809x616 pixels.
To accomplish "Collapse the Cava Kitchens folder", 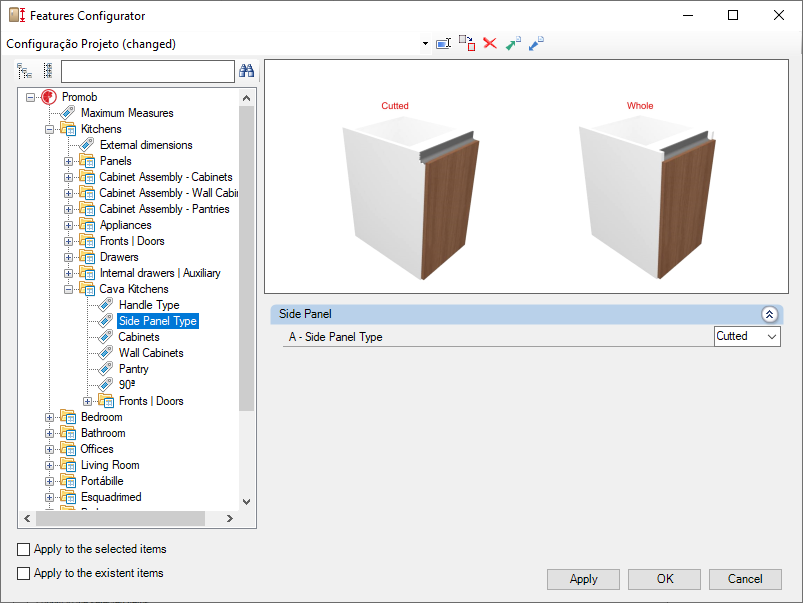I will 68,290.
